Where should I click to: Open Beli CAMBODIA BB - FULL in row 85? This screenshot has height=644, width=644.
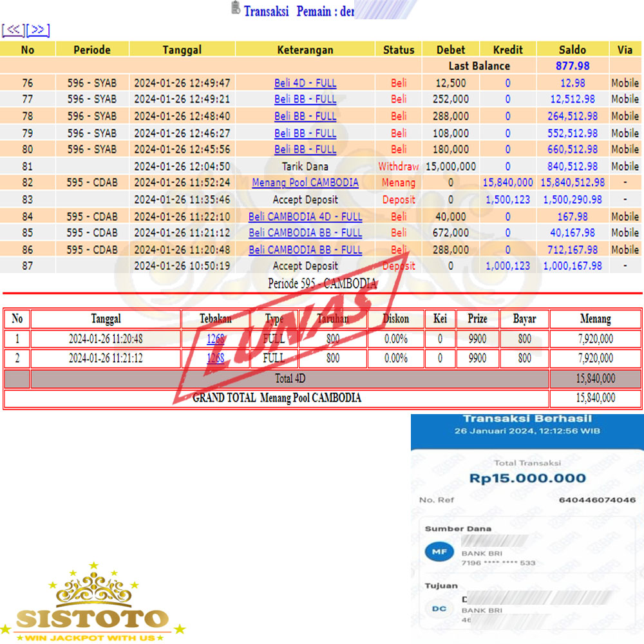[x=305, y=232]
